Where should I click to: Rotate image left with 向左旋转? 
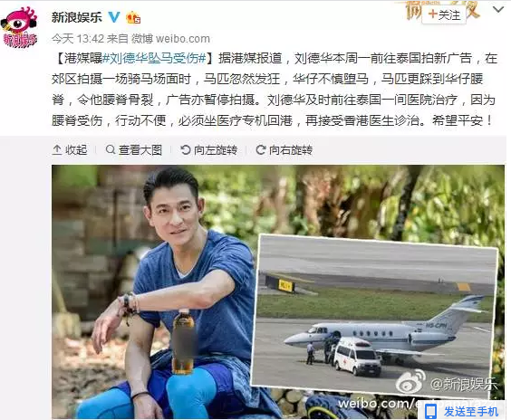pos(209,150)
